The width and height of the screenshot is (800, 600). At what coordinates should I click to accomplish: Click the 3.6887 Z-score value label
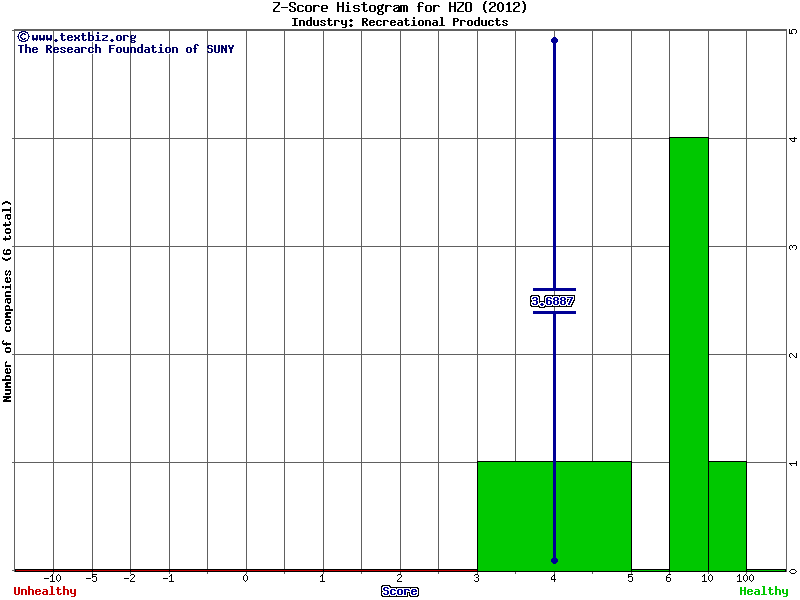pyautogui.click(x=553, y=301)
